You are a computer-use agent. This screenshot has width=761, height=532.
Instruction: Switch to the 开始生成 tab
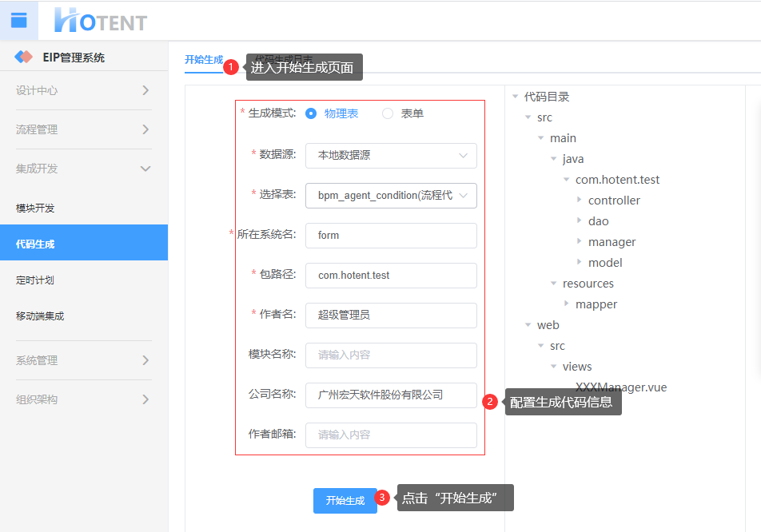[203, 60]
